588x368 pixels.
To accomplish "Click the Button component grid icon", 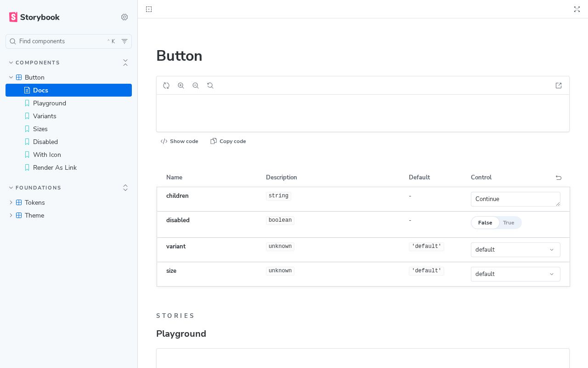I will tap(19, 77).
